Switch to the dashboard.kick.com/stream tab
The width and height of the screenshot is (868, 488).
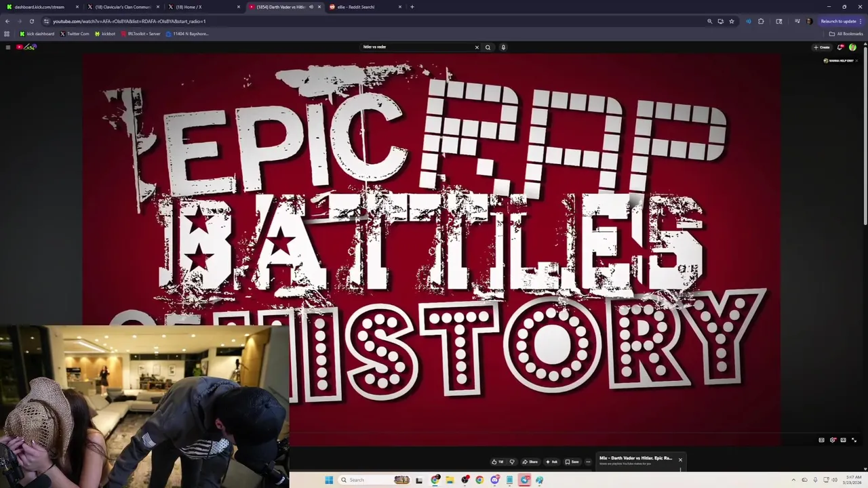(x=42, y=7)
